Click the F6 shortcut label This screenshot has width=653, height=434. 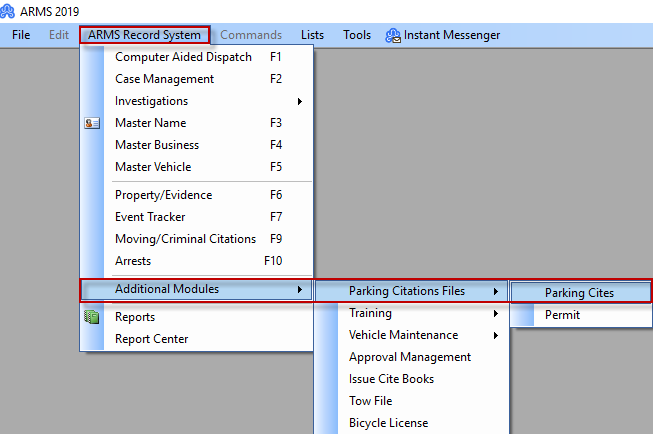pos(276,195)
